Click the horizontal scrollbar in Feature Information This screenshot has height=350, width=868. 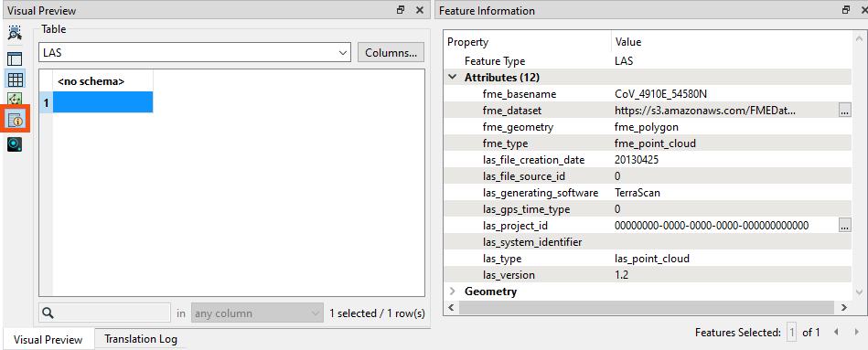pyautogui.click(x=646, y=307)
